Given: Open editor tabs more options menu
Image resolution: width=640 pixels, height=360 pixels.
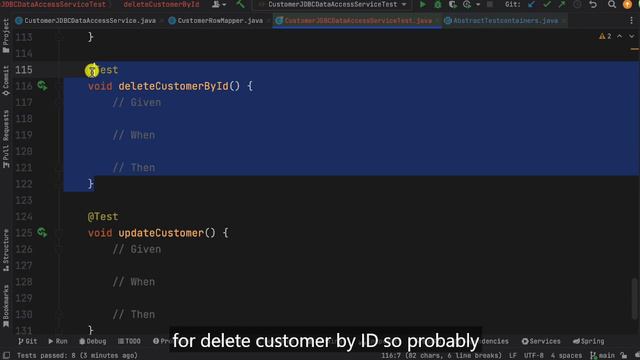Looking at the screenshot, I should [x=631, y=20].
